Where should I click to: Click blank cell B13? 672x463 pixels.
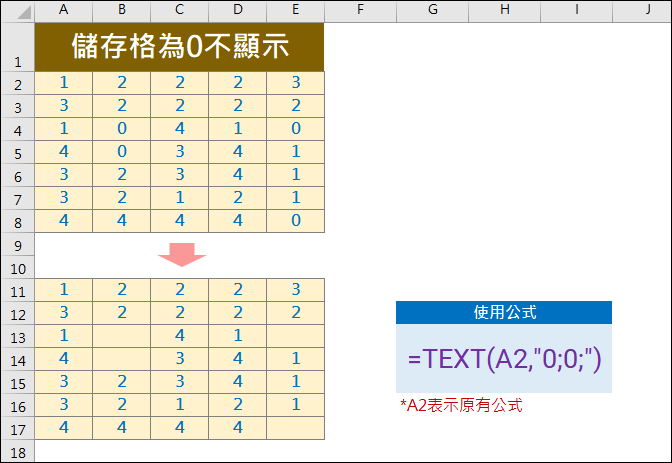[x=122, y=336]
